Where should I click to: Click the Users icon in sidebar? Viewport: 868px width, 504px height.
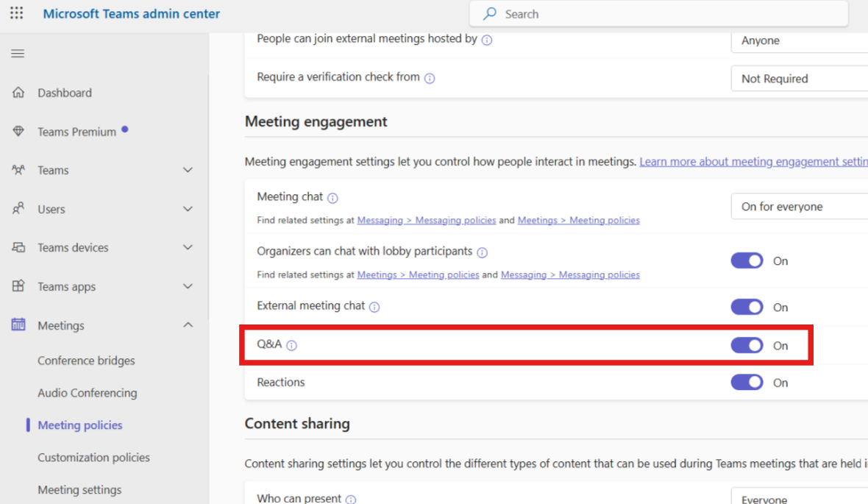click(x=18, y=209)
